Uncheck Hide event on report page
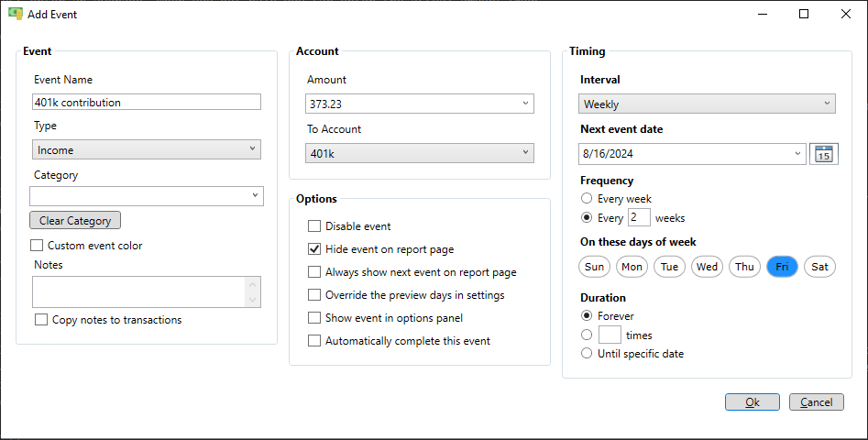The width and height of the screenshot is (868, 440). [314, 249]
